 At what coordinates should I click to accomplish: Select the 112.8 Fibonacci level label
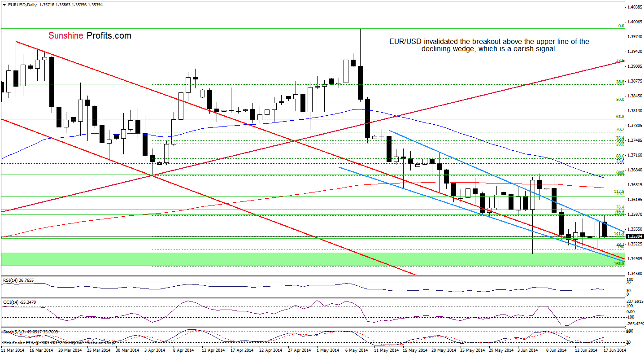click(x=619, y=192)
